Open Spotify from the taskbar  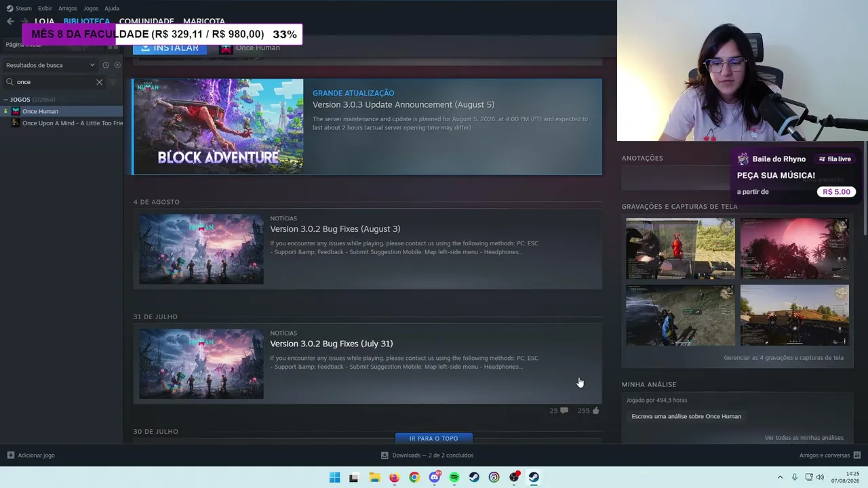(x=454, y=477)
